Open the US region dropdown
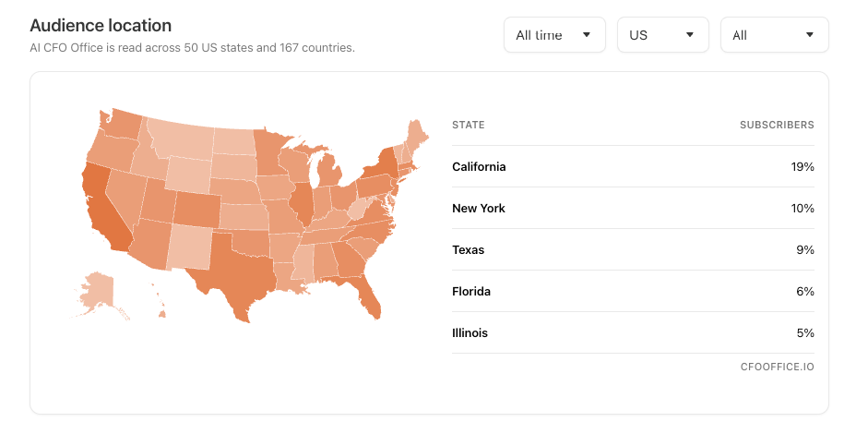The width and height of the screenshot is (868, 434). point(662,35)
